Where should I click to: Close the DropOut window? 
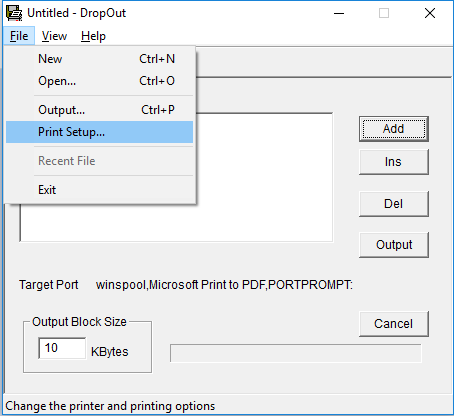click(x=430, y=14)
